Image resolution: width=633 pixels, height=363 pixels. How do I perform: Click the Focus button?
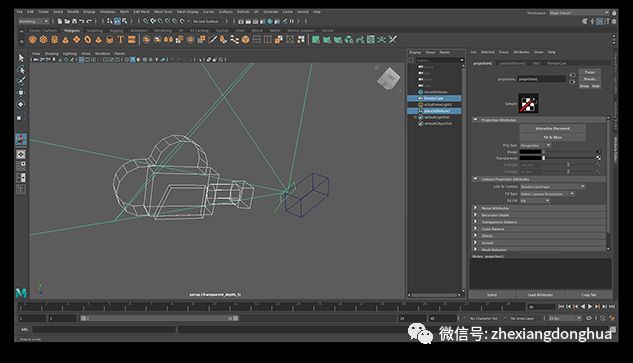pyautogui.click(x=590, y=72)
